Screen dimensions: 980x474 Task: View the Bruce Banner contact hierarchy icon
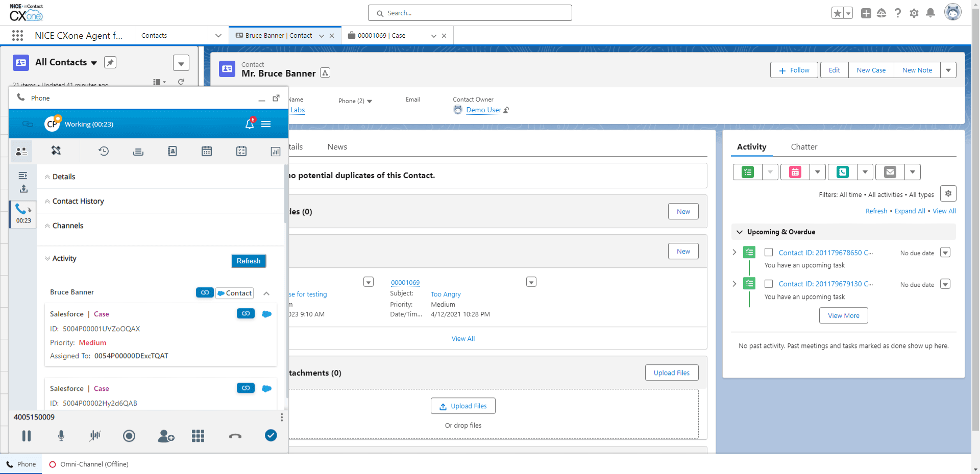[x=325, y=73]
